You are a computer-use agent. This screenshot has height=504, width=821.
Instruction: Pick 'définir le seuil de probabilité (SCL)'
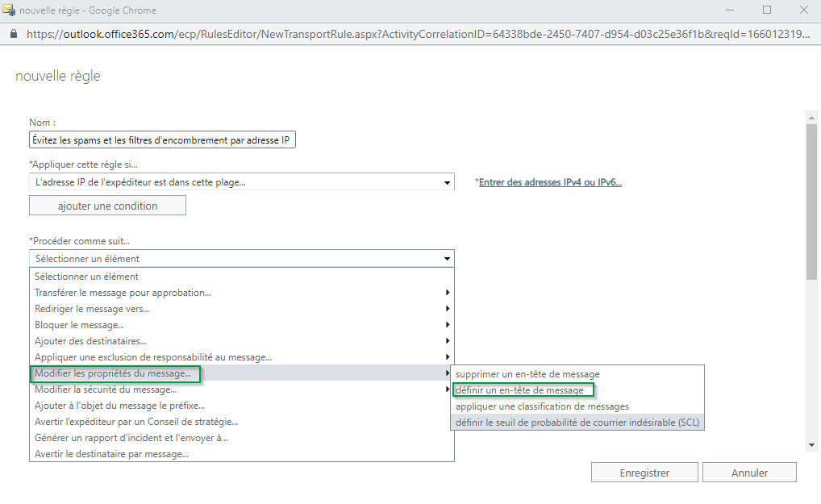(x=577, y=423)
